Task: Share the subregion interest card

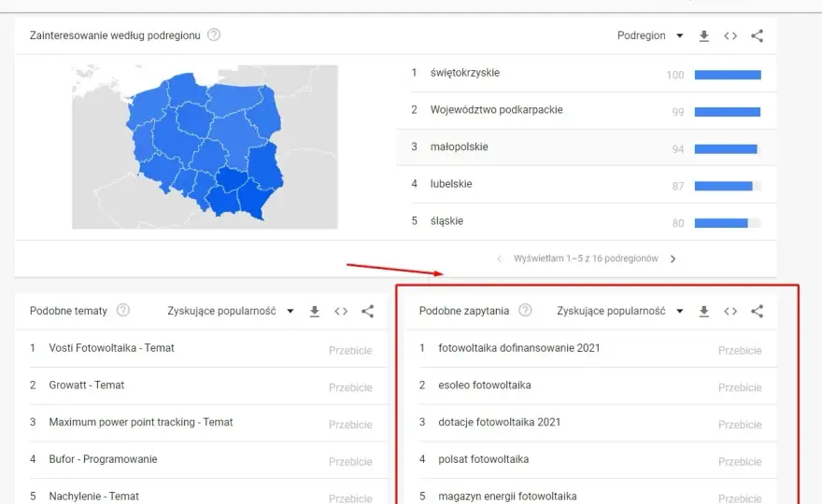Action: 757,35
